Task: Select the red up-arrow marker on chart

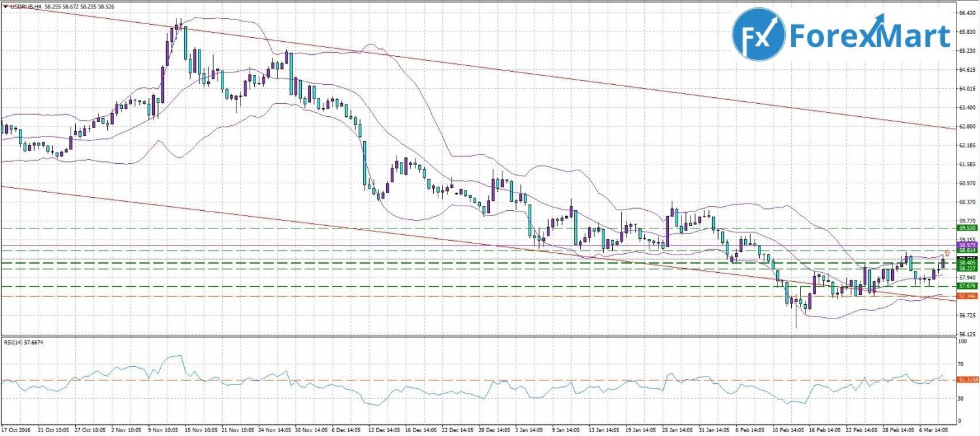Action: pyautogui.click(x=947, y=253)
